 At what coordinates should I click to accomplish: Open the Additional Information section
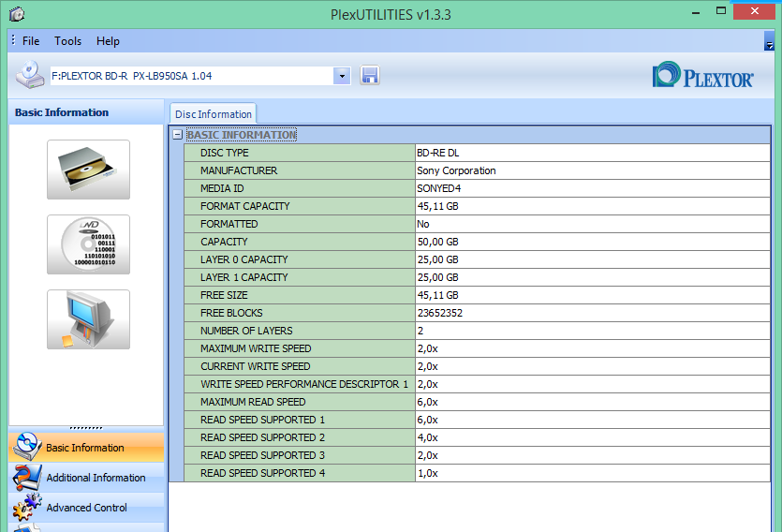(x=86, y=477)
